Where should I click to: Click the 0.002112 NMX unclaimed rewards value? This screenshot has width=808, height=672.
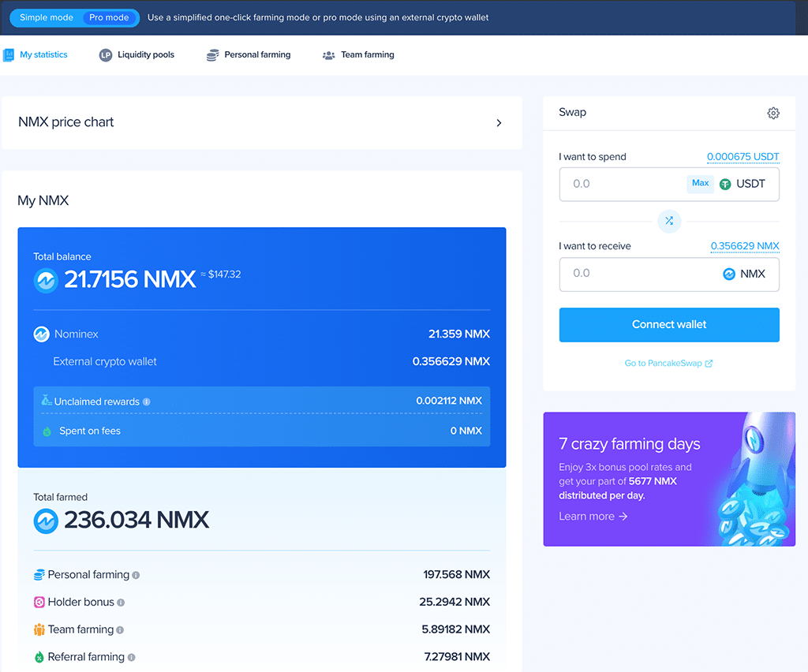coord(449,401)
